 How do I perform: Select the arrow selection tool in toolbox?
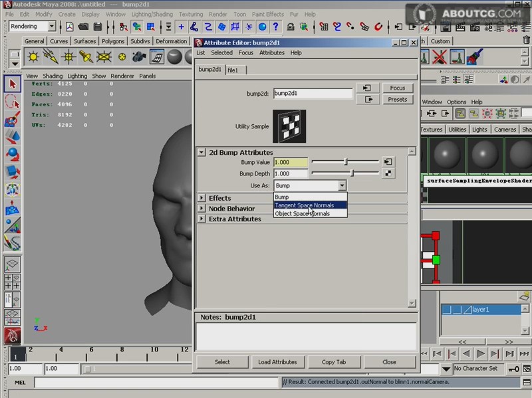click(13, 84)
